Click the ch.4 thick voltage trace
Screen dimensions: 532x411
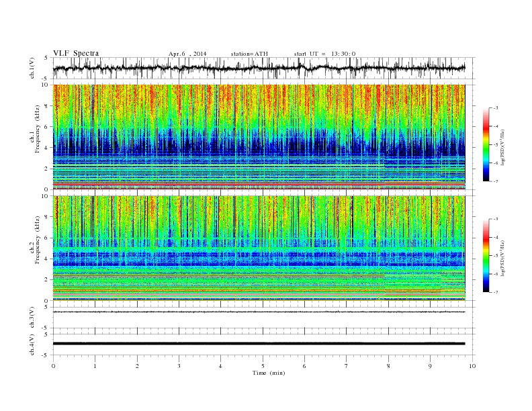[259, 344]
